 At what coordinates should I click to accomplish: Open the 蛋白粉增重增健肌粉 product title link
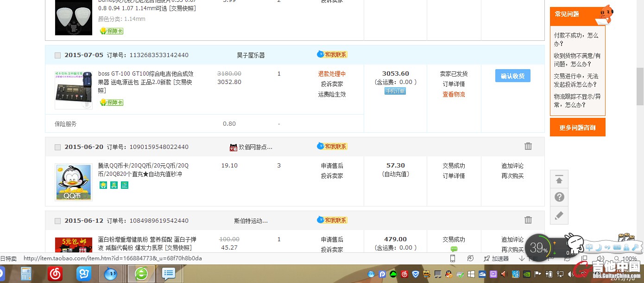[x=147, y=244]
